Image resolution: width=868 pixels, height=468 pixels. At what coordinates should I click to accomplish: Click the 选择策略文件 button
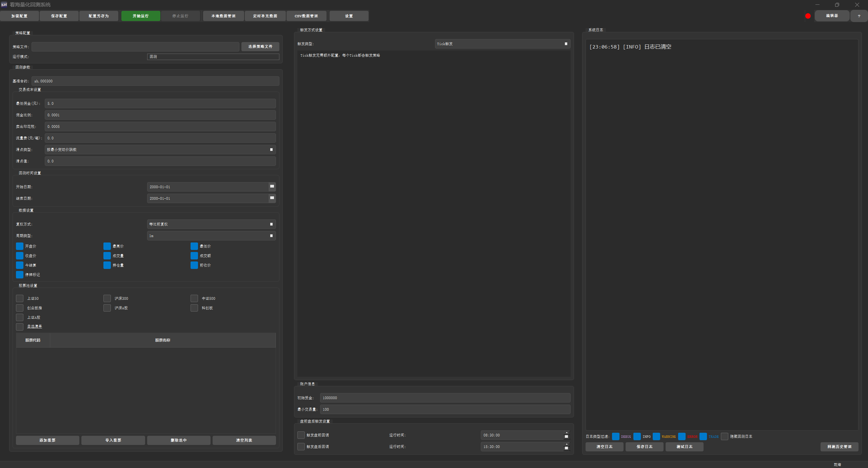click(260, 46)
